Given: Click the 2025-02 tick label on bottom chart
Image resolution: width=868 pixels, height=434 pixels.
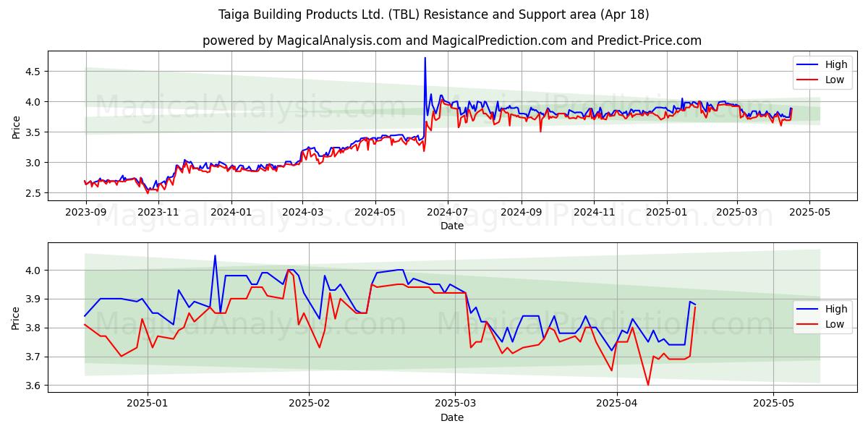Looking at the screenshot, I should [x=309, y=403].
